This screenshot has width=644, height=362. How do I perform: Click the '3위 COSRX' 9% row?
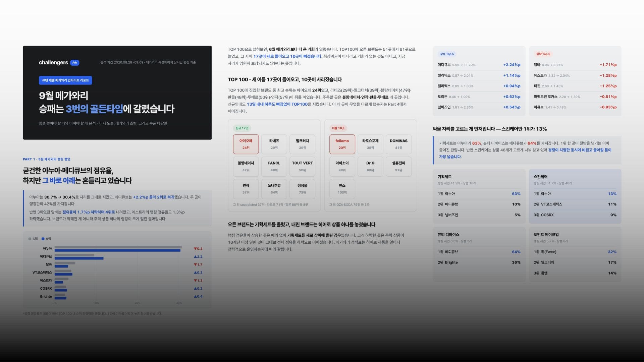coord(575,215)
